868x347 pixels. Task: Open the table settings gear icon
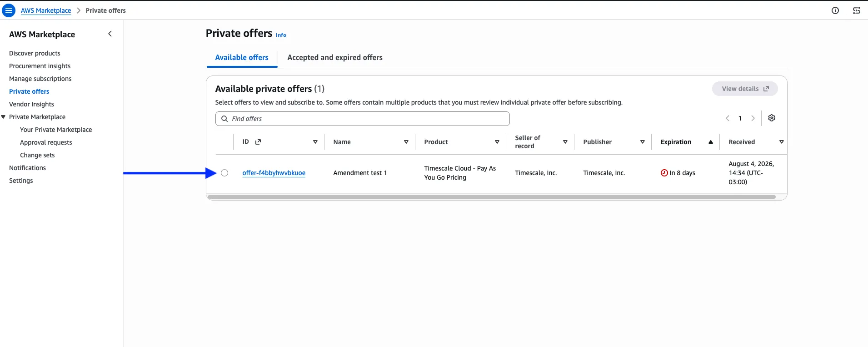pyautogui.click(x=772, y=118)
